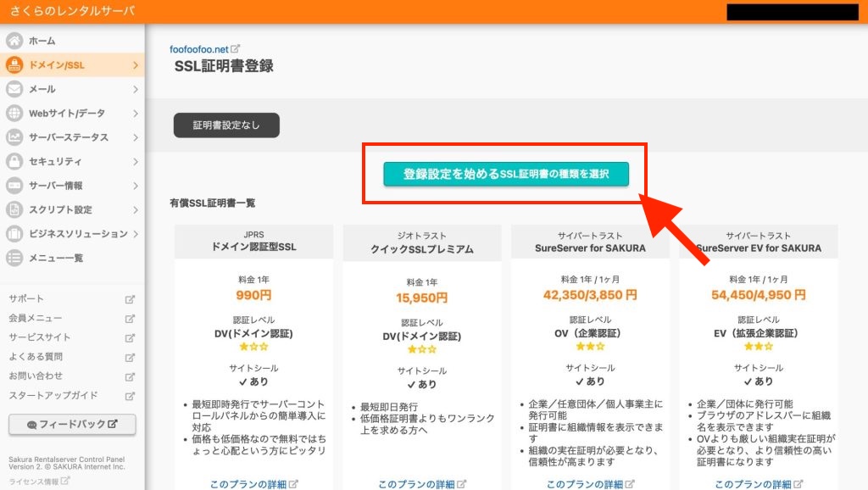Open the スタートアップガイド link
Viewport: 868px width, 490px height.
click(x=53, y=395)
